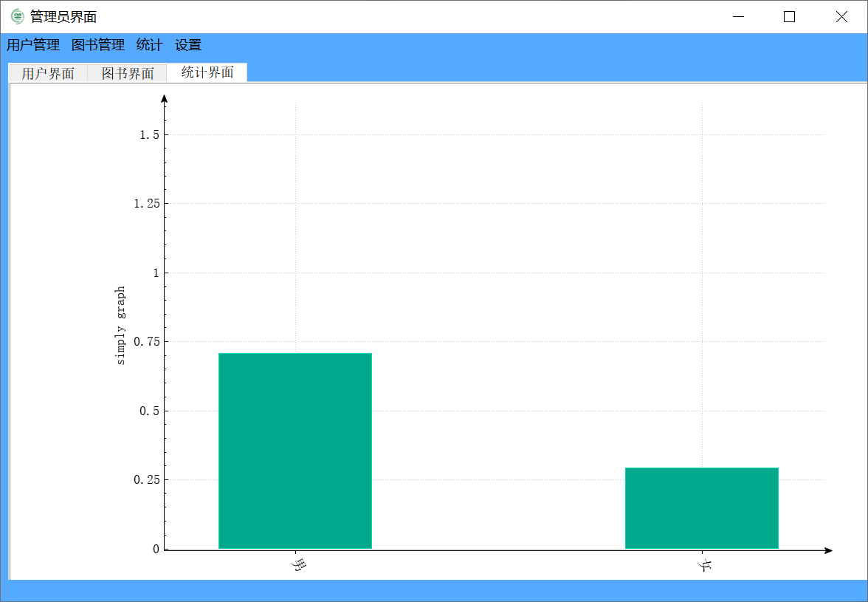
Task: Click the 管理员界面 window title
Action: coord(63,16)
